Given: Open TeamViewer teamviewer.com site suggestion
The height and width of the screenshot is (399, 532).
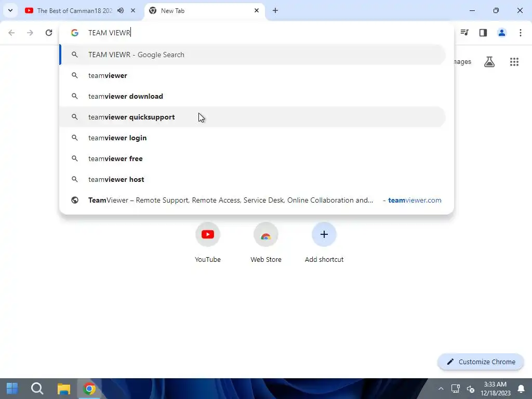Looking at the screenshot, I should (252, 200).
